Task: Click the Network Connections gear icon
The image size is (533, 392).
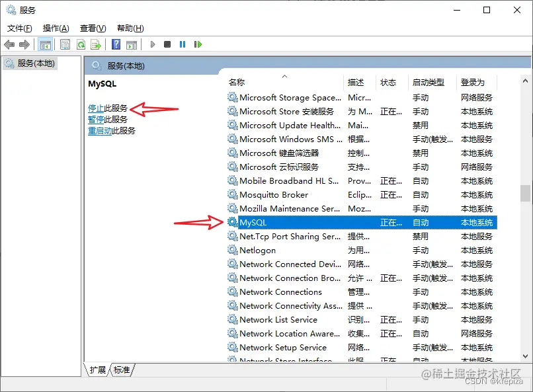Action: (x=232, y=292)
